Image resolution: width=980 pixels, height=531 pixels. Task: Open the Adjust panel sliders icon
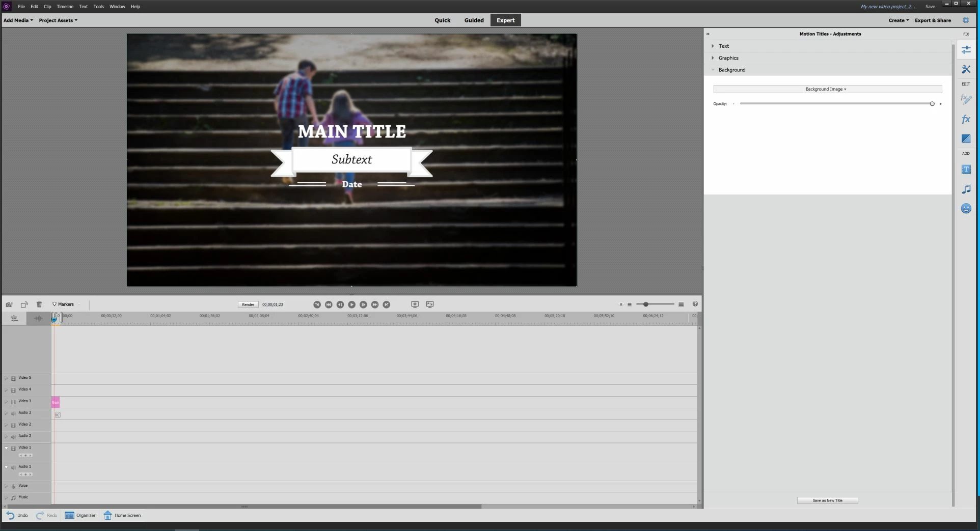966,49
